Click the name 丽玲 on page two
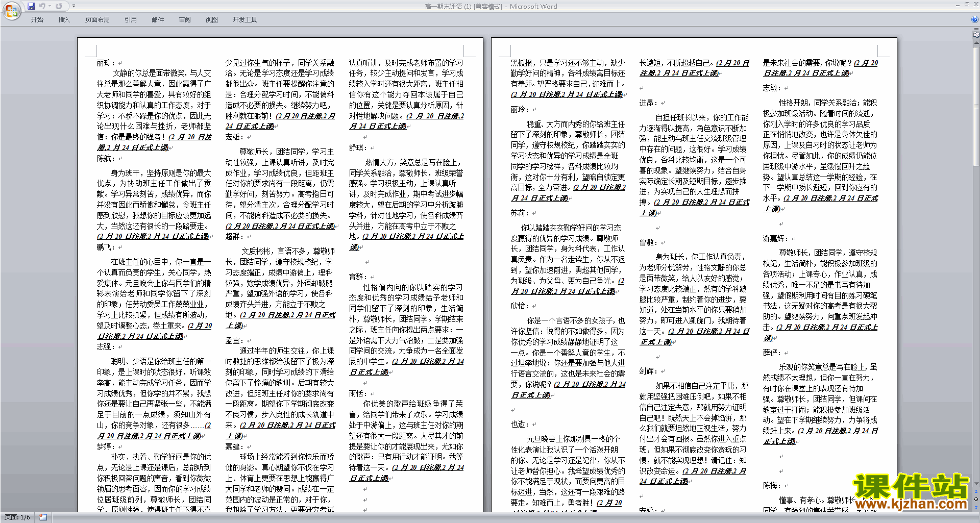Screen dimensions: 980x523 [x=518, y=109]
